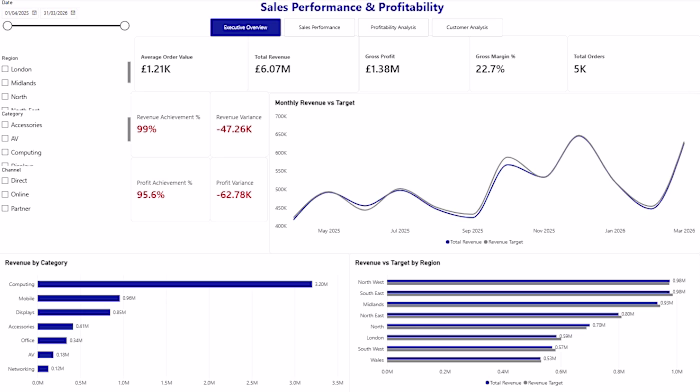Click the Nov 2025 axis label
Viewport: 700px width, 392px height.
tap(544, 231)
